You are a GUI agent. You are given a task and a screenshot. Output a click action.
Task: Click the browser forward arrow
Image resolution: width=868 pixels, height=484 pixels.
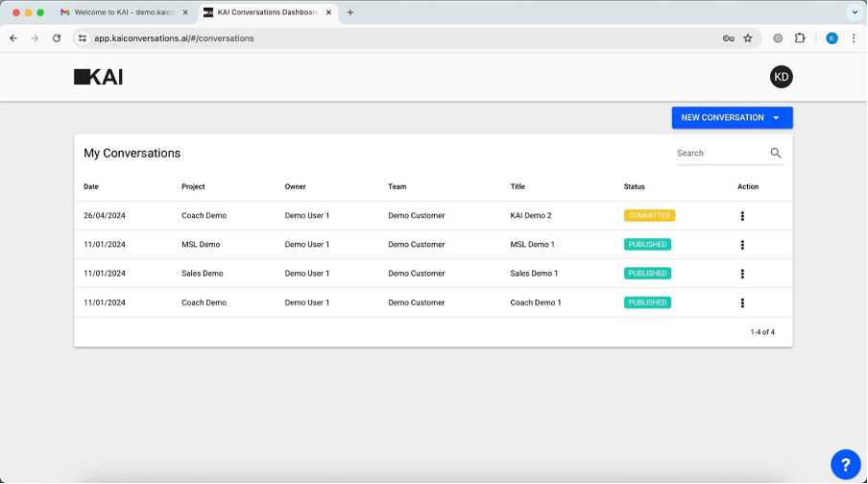(35, 38)
